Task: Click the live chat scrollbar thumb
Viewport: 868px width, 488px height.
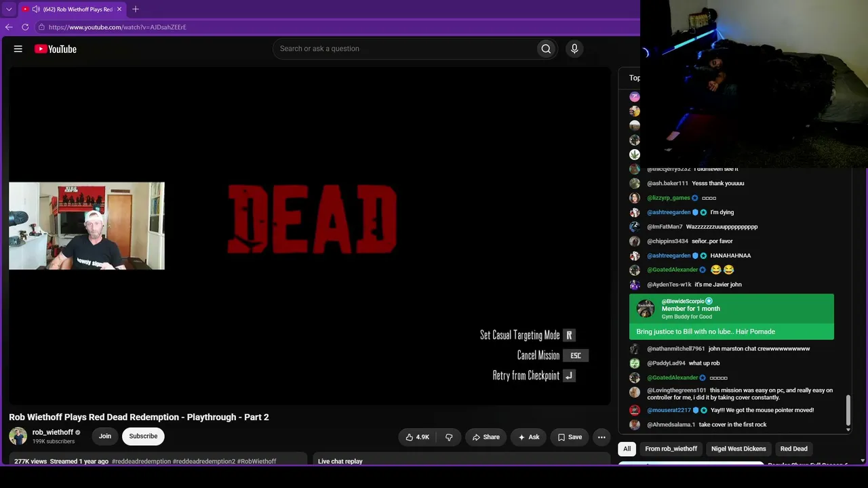Action: (x=848, y=409)
